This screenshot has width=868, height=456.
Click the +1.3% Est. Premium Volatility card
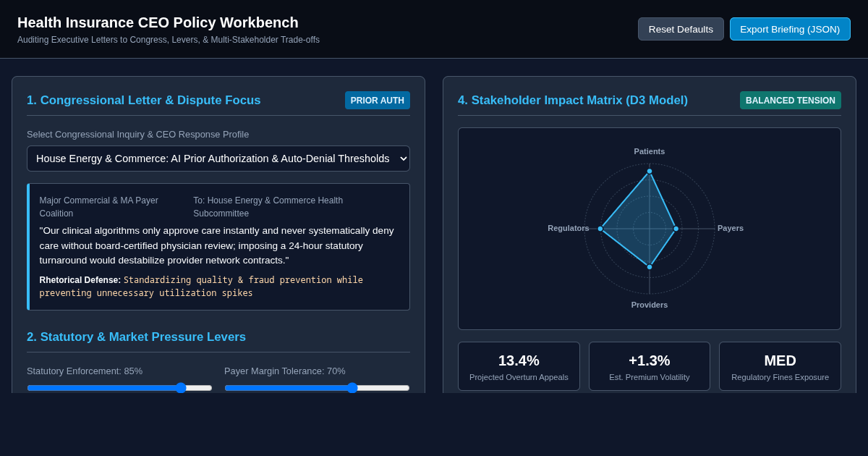point(650,366)
